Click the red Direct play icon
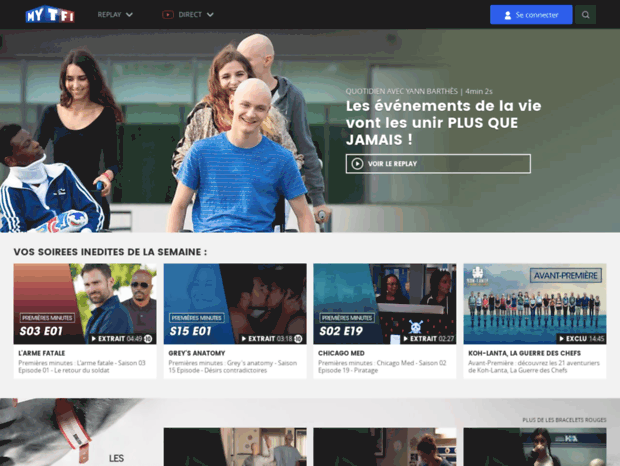 168,15
